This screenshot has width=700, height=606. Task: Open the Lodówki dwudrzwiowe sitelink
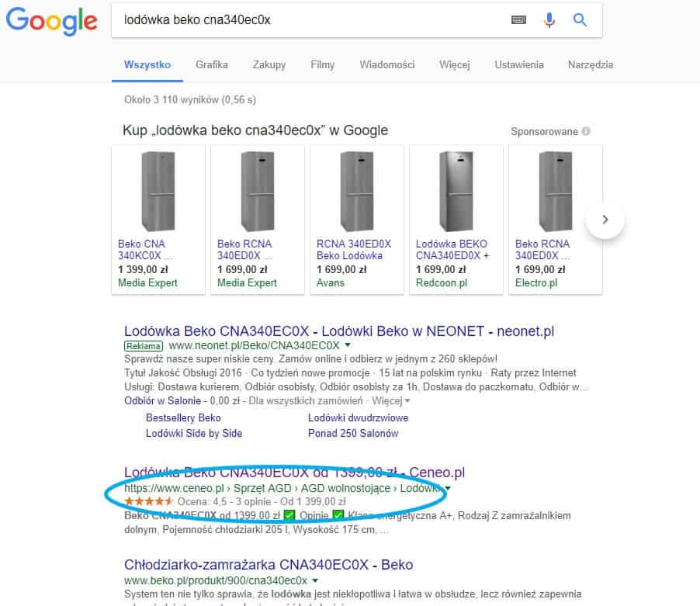click(x=358, y=417)
